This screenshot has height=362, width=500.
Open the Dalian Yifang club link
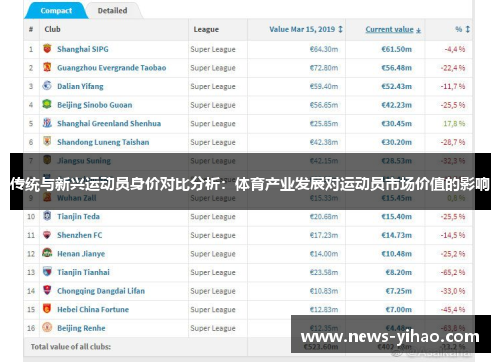[x=80, y=86]
